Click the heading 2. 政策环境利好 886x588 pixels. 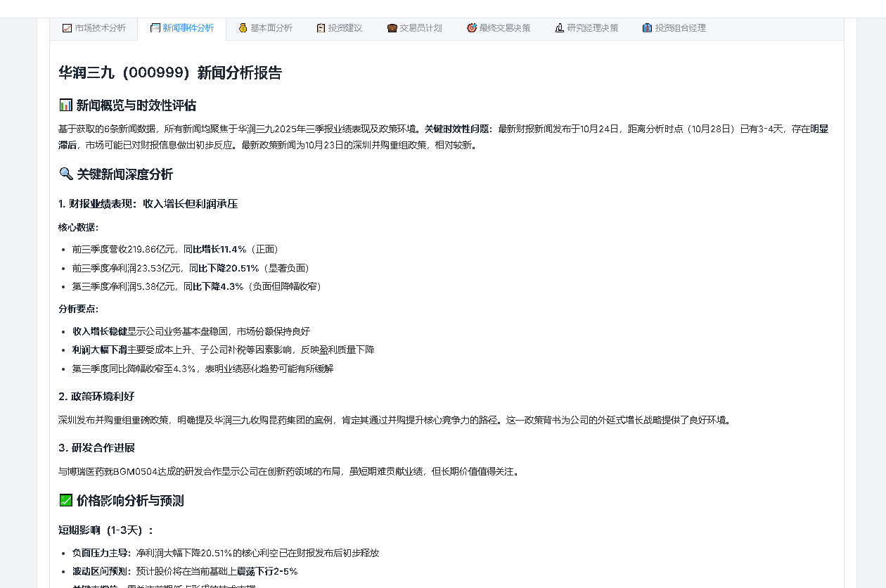(x=96, y=397)
